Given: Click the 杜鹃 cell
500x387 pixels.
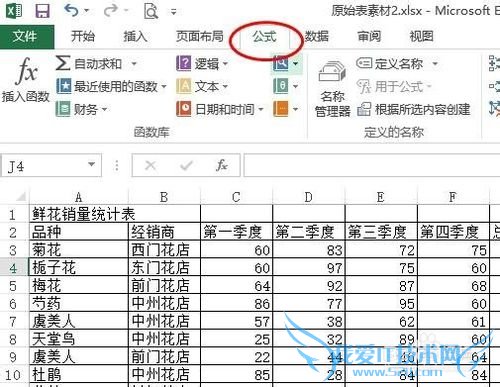Looking at the screenshot, I should coord(79,375).
